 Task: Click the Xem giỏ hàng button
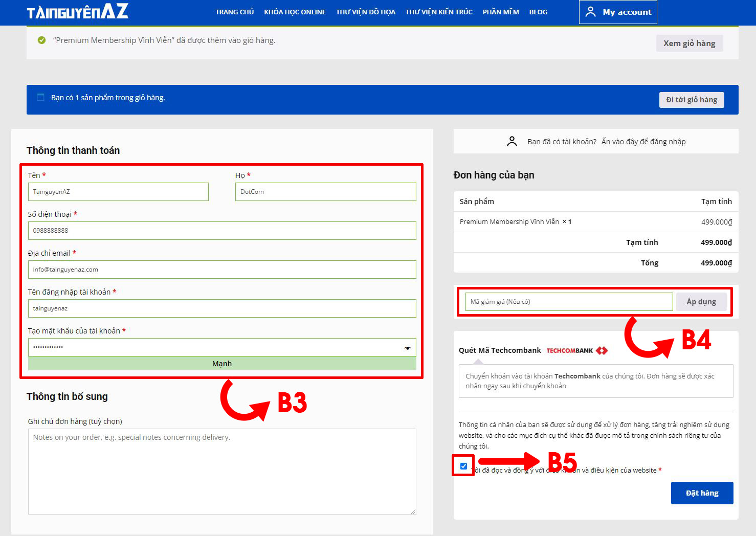[689, 43]
